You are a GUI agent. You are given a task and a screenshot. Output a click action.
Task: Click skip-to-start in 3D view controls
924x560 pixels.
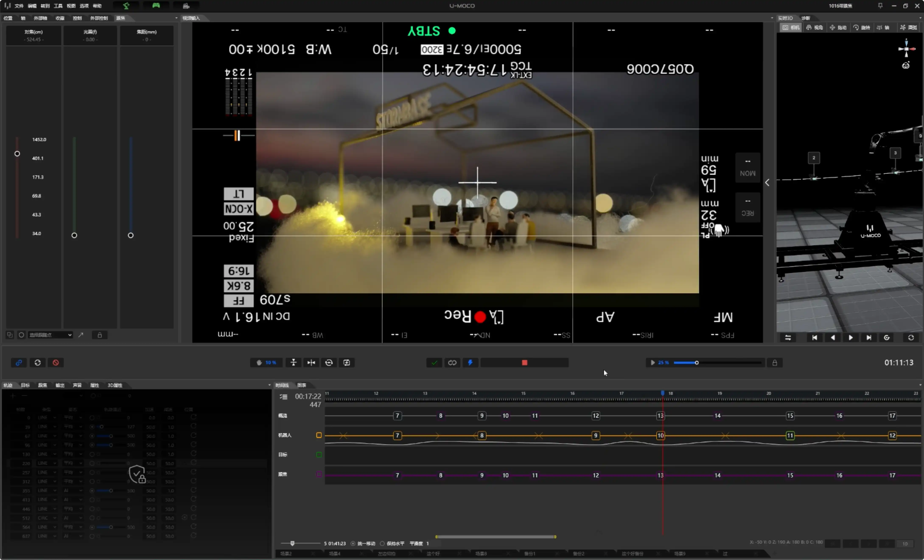click(815, 337)
